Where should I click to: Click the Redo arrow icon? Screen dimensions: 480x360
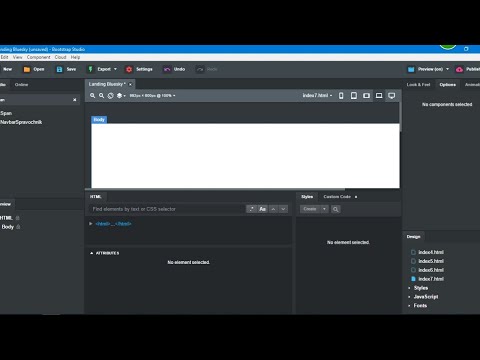(x=200, y=69)
